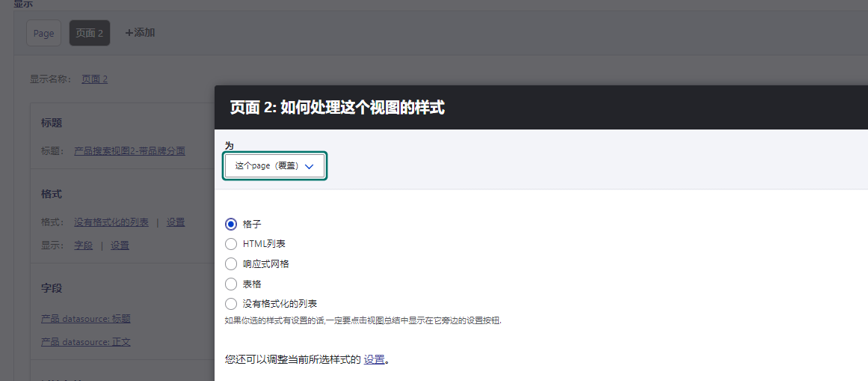Open format link 没有格式化的列表 in background
The image size is (868, 381).
tap(111, 222)
